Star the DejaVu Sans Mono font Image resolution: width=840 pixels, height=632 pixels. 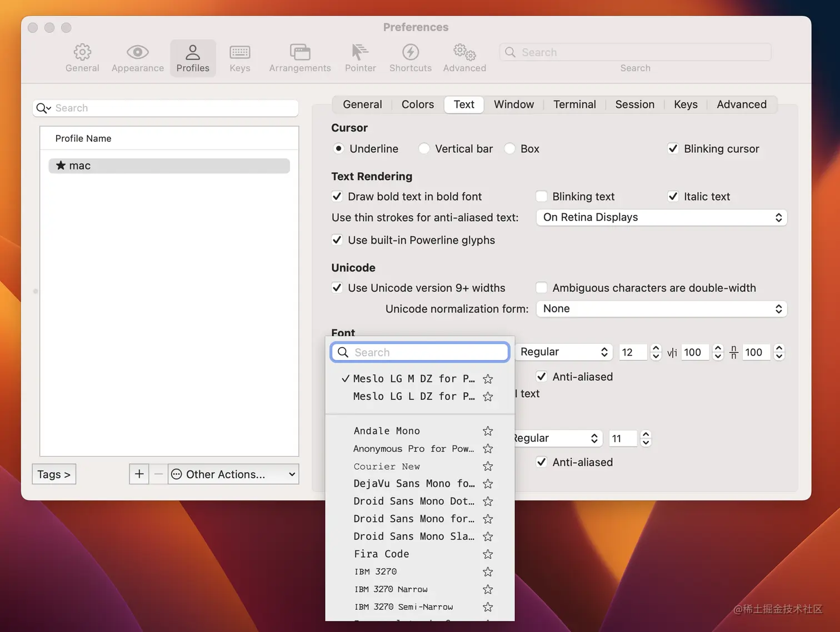click(x=488, y=484)
